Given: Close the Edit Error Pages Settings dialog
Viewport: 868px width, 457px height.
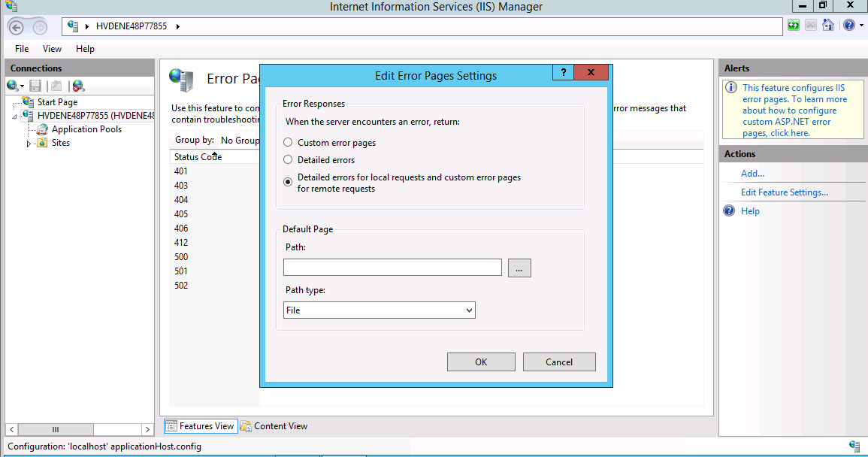Looking at the screenshot, I should (x=591, y=73).
